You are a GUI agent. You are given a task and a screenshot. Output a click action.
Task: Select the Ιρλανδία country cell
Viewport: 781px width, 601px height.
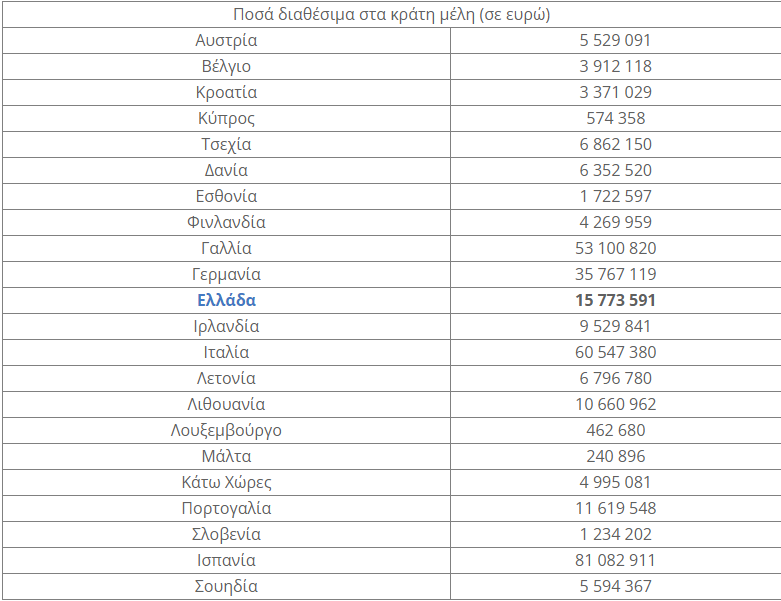pos(226,327)
